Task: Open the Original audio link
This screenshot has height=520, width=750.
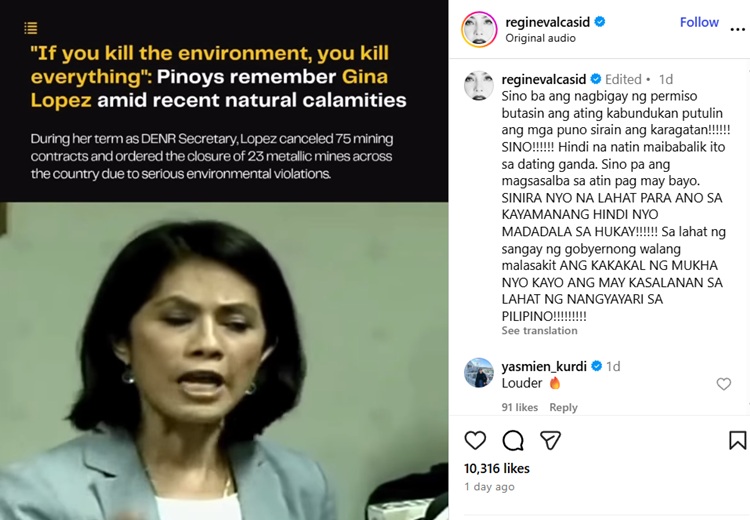Action: 540,38
